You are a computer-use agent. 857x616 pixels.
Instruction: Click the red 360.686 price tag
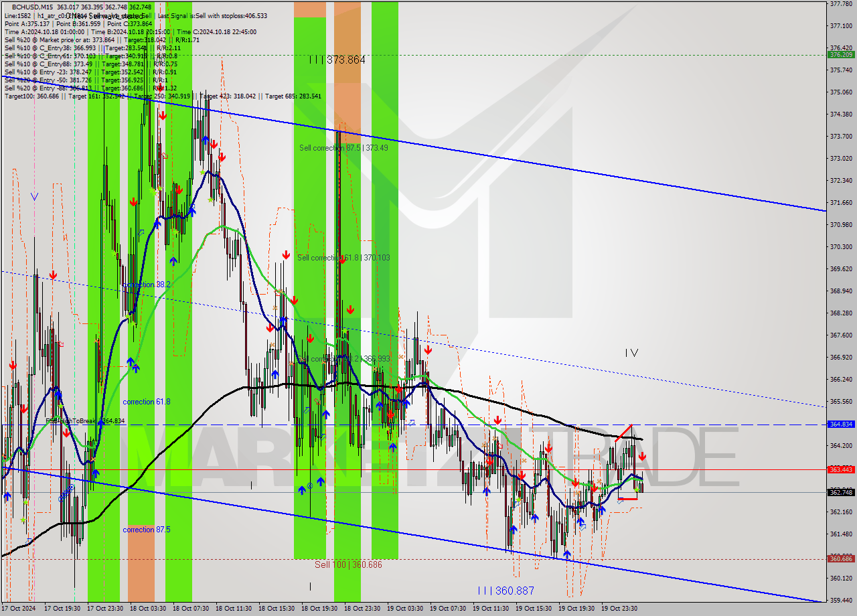point(841,558)
